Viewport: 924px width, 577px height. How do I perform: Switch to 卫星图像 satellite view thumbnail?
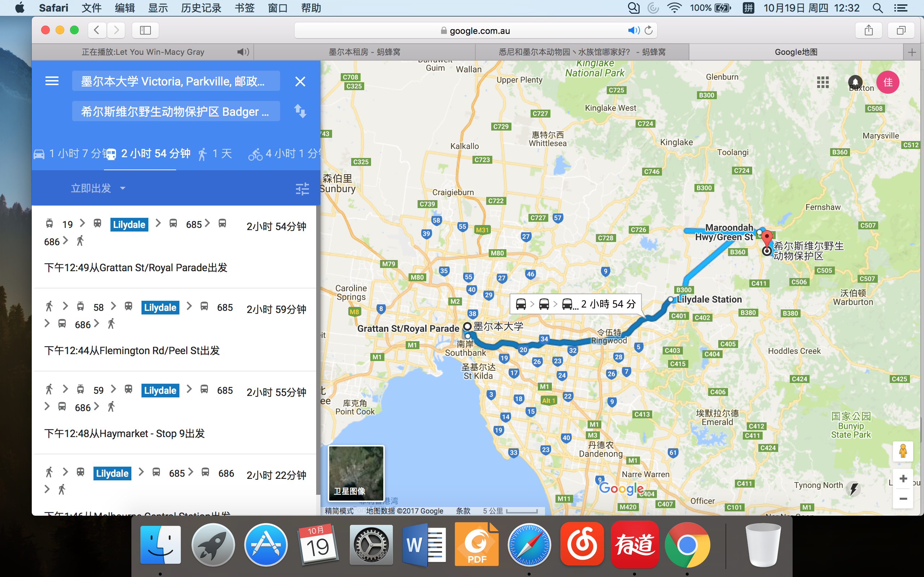click(356, 473)
